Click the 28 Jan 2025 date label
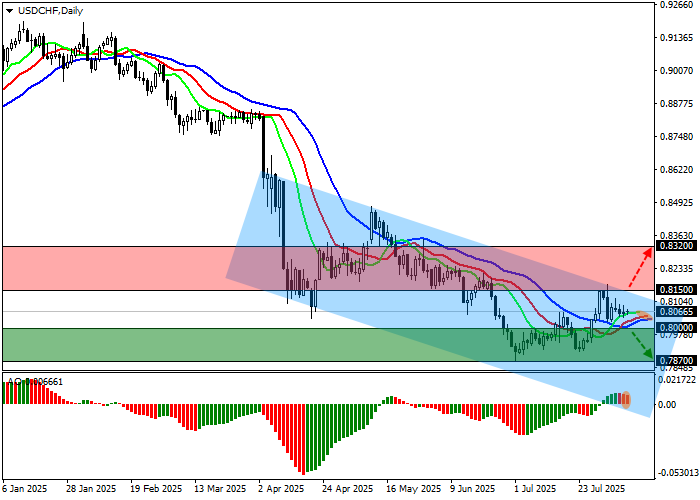 pos(91,489)
